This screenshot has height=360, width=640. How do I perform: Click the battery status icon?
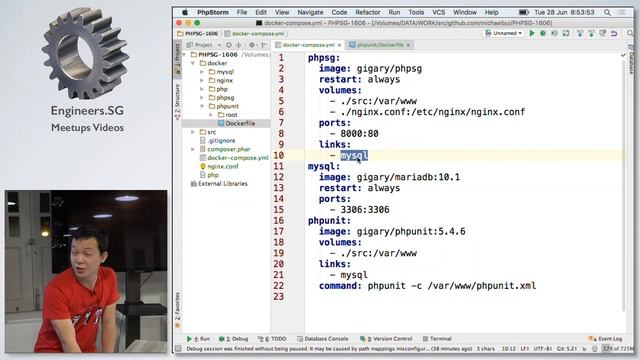point(524,12)
